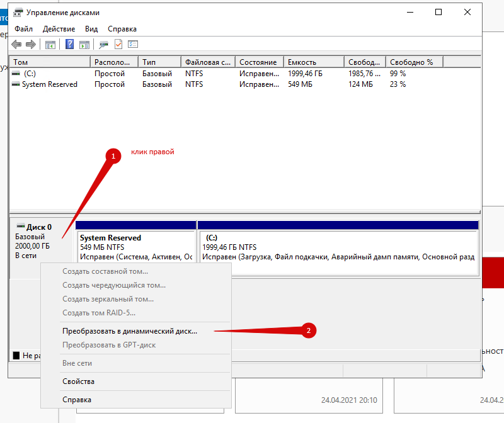Toggle the console tree pane icon

click(x=50, y=44)
